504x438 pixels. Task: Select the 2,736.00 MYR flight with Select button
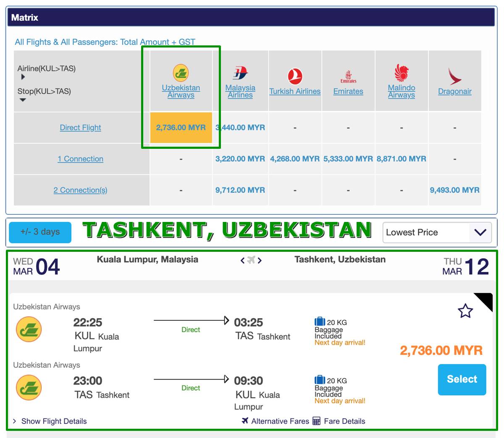click(x=462, y=380)
